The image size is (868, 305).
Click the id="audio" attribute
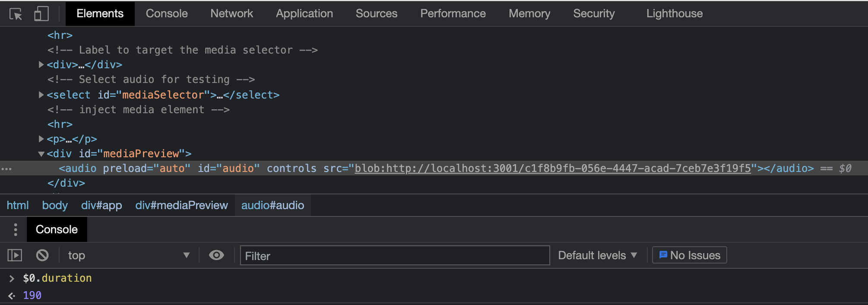[x=229, y=168]
